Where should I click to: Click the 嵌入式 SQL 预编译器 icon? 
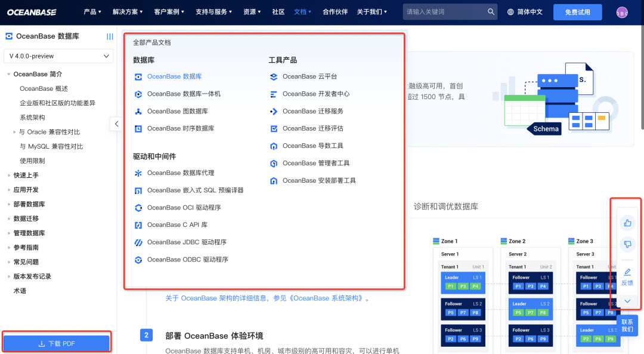(138, 190)
